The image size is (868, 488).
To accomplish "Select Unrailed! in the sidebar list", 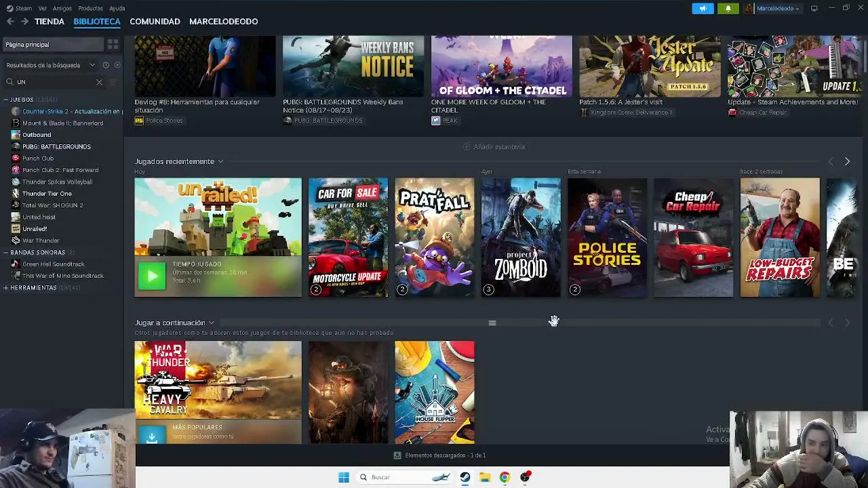I will (35, 229).
